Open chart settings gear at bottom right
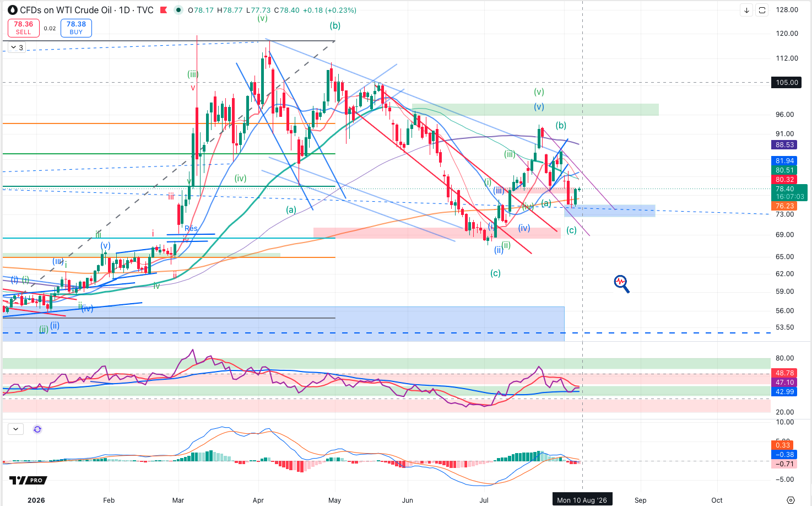 pyautogui.click(x=791, y=500)
